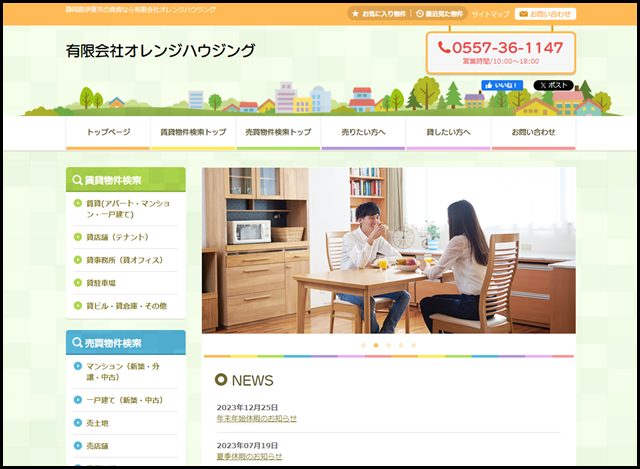Open the 売店舗 sidebar link
The height and width of the screenshot is (469, 640).
point(97,446)
